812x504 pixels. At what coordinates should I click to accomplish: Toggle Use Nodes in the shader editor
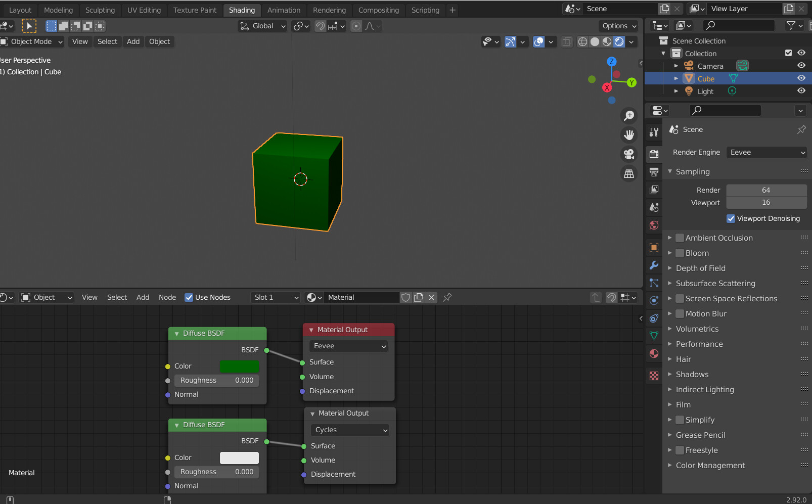coord(189,297)
